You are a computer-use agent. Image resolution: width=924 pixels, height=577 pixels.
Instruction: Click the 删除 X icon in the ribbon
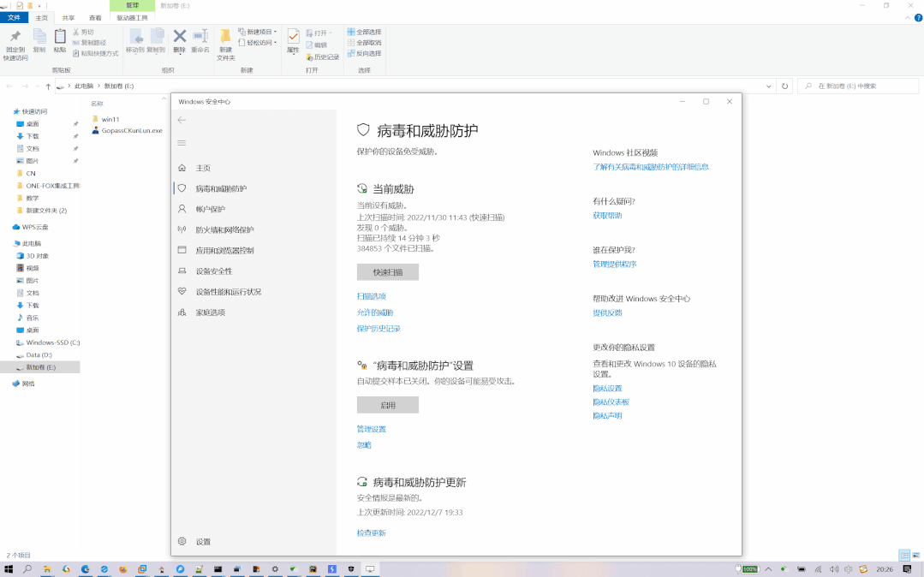click(180, 36)
